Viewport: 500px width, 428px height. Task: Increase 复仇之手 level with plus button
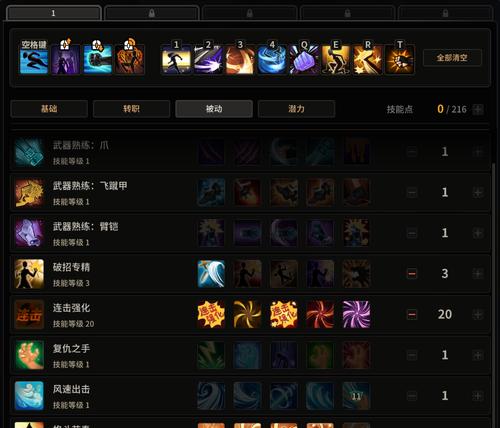[478, 355]
